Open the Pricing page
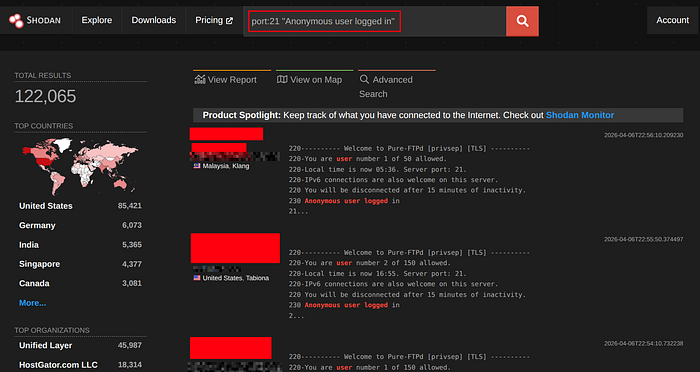This screenshot has width=700, height=372. pos(214,20)
